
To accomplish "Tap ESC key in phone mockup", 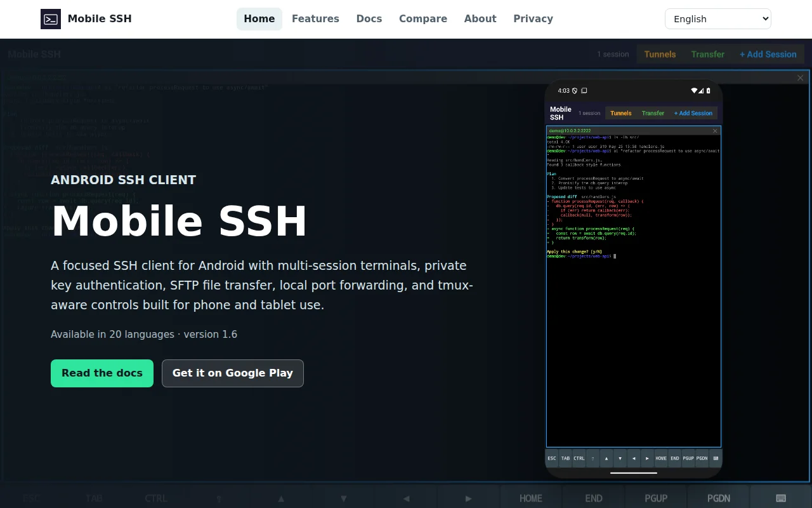I will pos(552,458).
